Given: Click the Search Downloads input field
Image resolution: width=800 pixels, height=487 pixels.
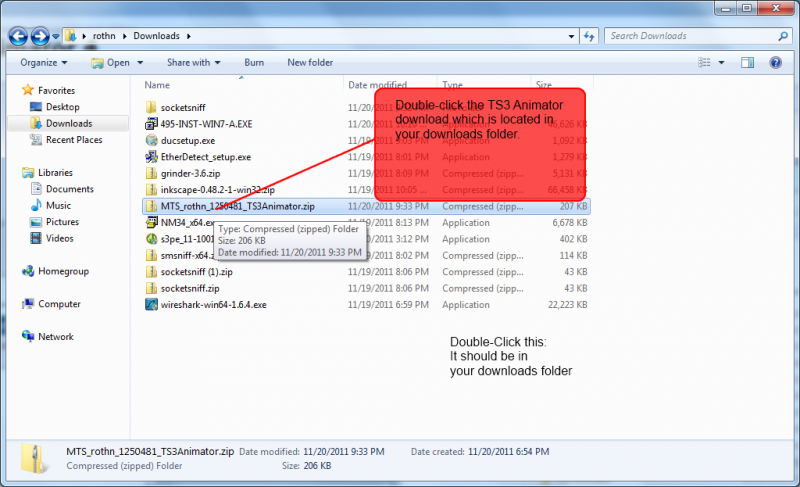Looking at the screenshot, I should pyautogui.click(x=690, y=36).
